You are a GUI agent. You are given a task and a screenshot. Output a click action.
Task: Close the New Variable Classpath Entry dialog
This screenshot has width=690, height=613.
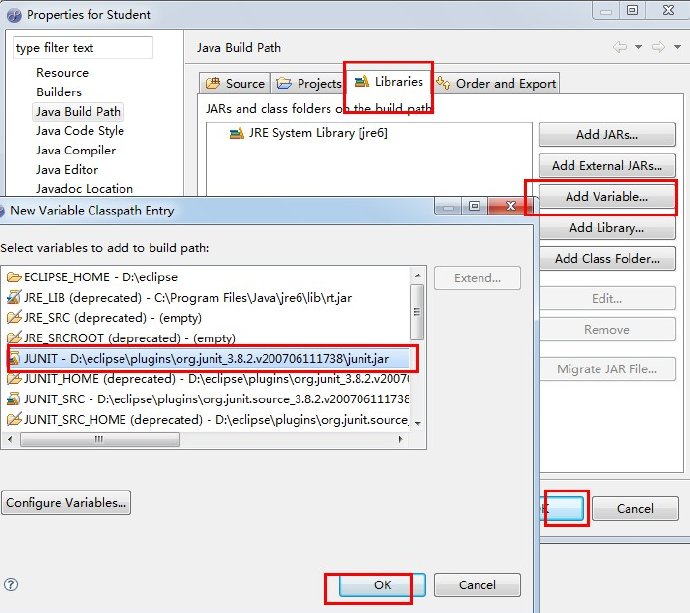coord(510,206)
